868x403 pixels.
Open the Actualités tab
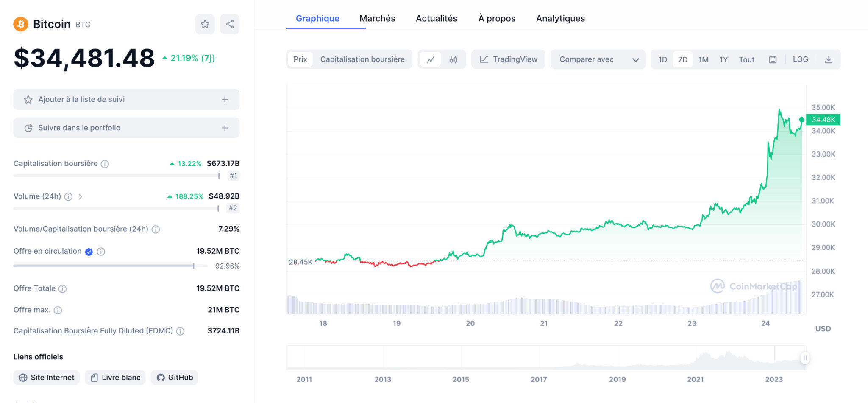tap(437, 18)
